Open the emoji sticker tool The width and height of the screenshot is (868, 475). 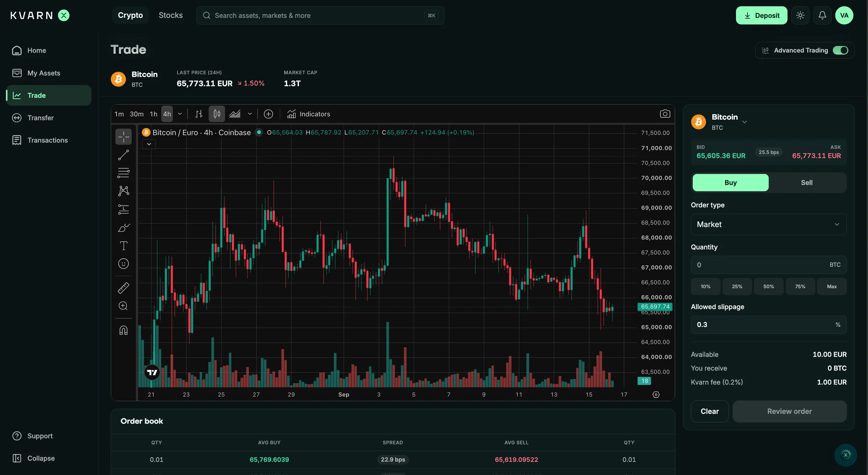123,264
